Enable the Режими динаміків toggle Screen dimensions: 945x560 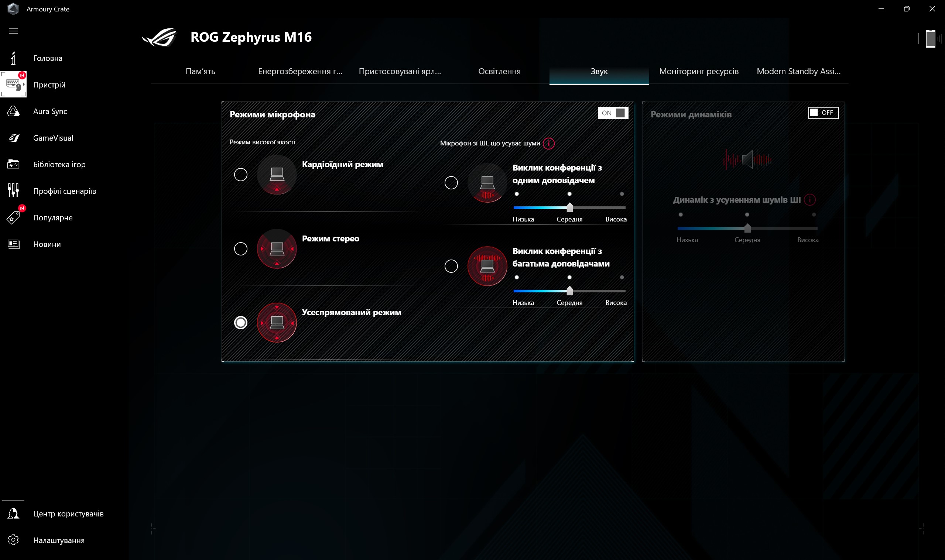823,113
